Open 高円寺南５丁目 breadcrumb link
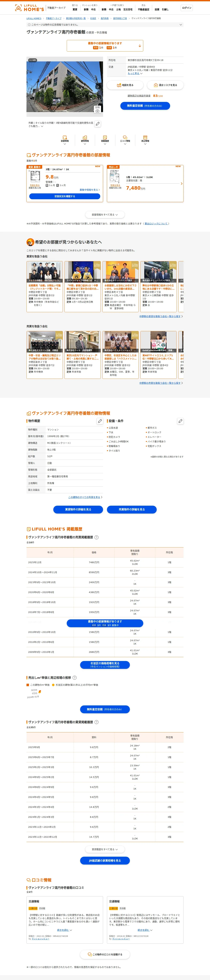This screenshot has height=980, width=210. (120, 18)
